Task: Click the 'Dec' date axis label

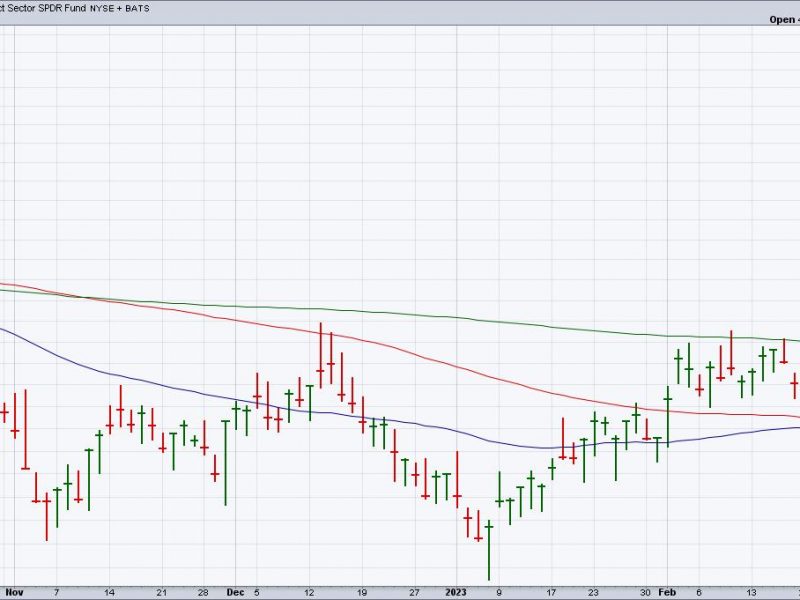Action: [x=235, y=592]
